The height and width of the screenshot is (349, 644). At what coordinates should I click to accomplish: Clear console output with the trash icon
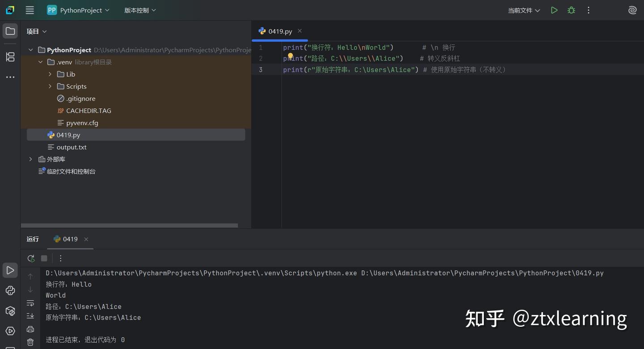click(x=30, y=342)
